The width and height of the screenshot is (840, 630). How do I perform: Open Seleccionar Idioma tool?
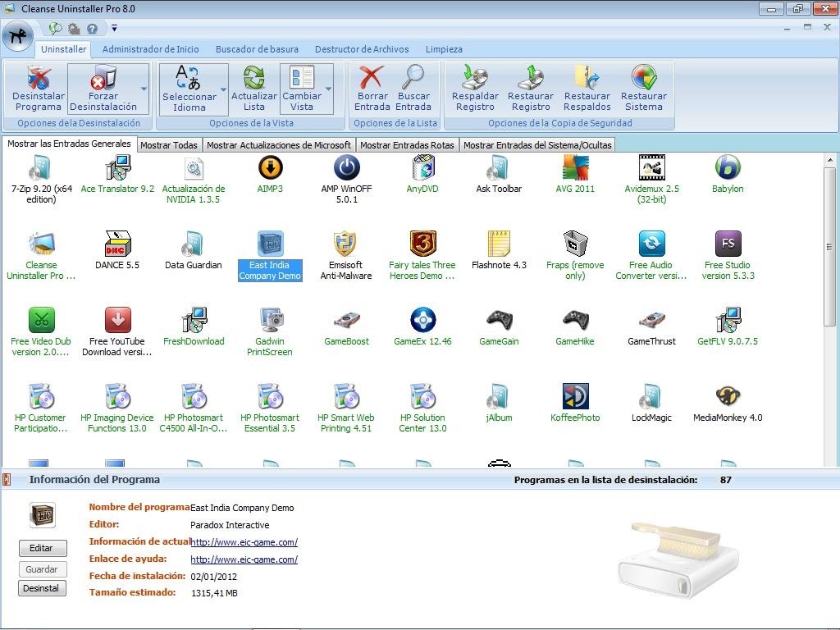pos(189,78)
